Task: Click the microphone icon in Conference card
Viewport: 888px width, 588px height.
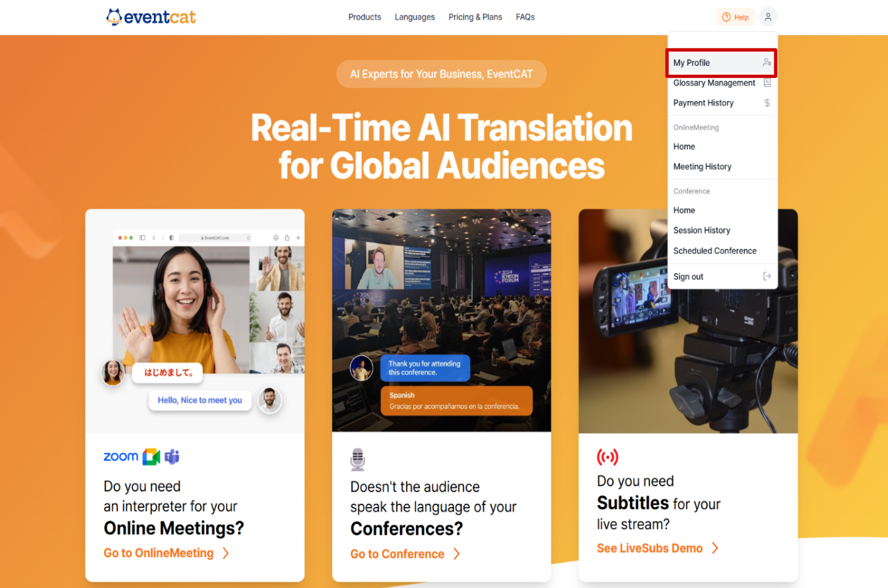Action: tap(357, 459)
